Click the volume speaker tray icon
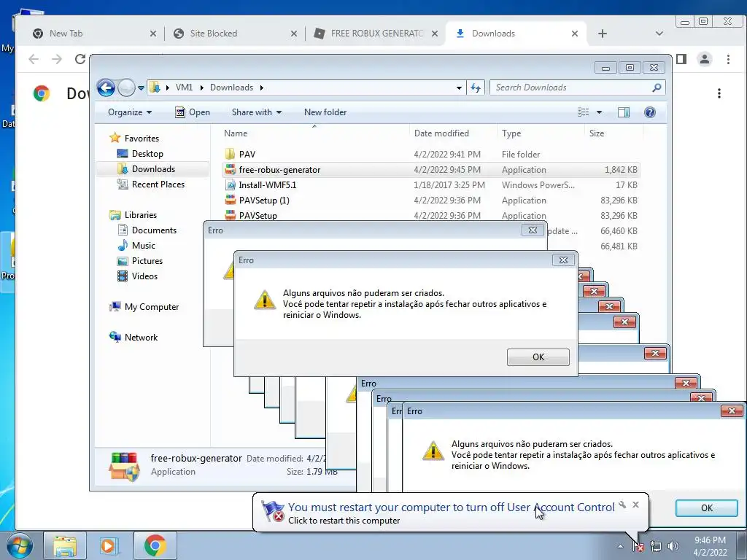 (x=673, y=546)
